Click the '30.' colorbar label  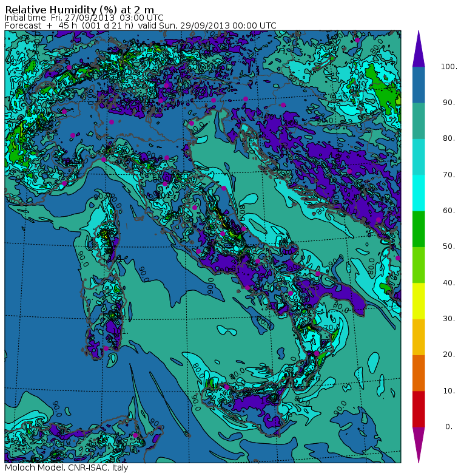(449, 319)
